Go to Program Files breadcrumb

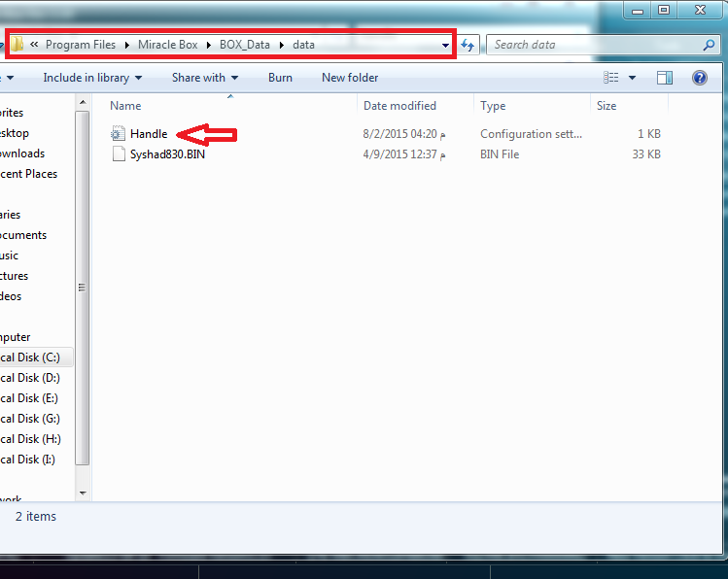81,45
